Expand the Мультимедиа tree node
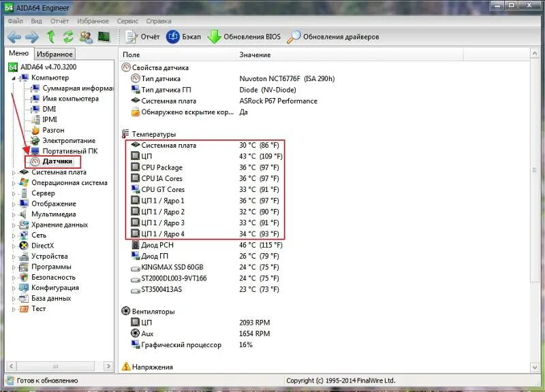545x392 pixels. 14,214
